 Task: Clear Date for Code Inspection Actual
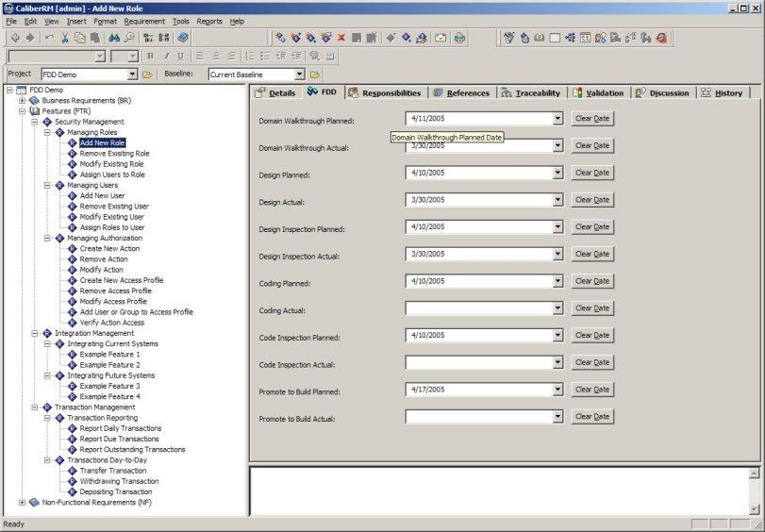592,362
